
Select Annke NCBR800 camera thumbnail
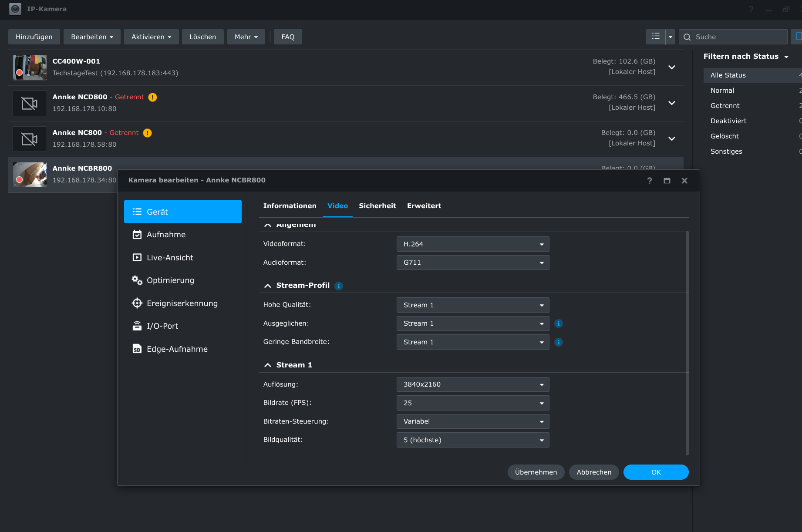pyautogui.click(x=30, y=175)
